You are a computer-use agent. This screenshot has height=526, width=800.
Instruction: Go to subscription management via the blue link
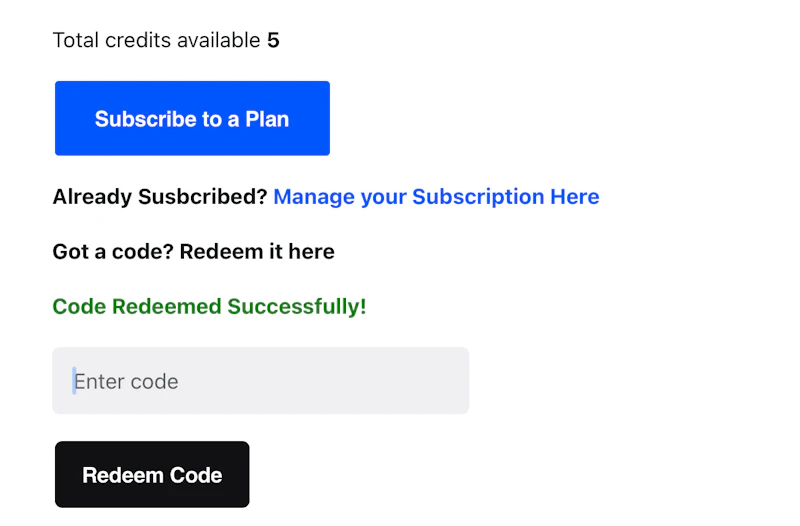tap(436, 197)
